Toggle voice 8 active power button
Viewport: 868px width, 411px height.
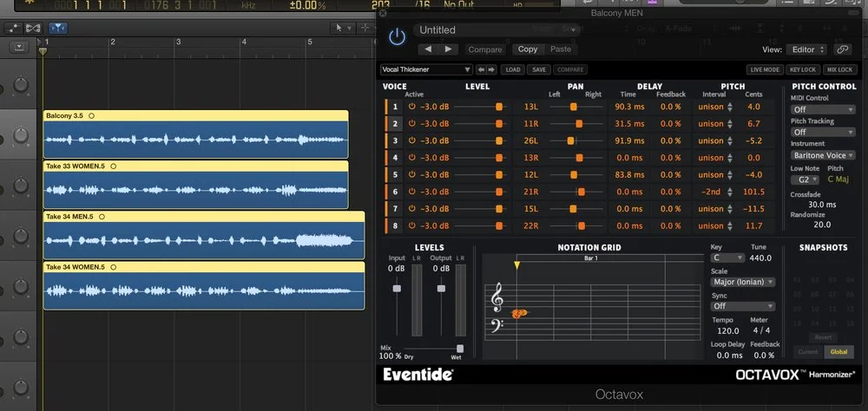pos(411,225)
